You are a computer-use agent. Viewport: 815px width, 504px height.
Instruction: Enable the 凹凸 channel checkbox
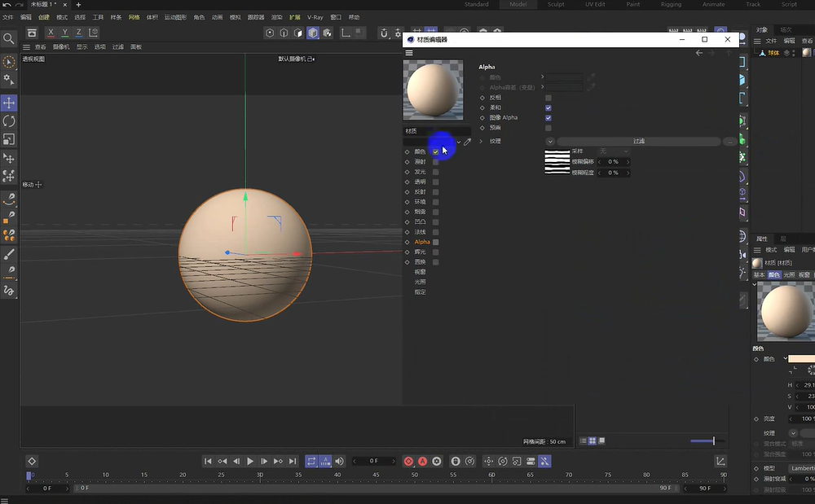click(x=435, y=221)
